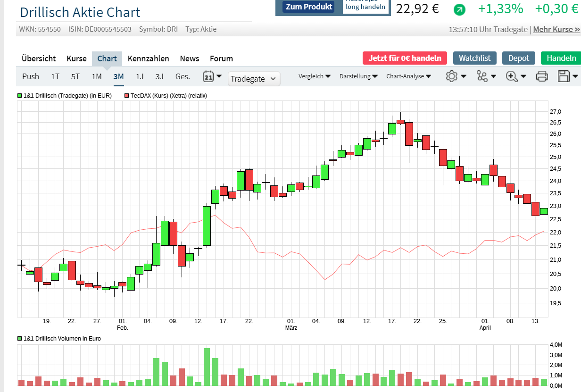Click the long handeln link

(x=365, y=7)
